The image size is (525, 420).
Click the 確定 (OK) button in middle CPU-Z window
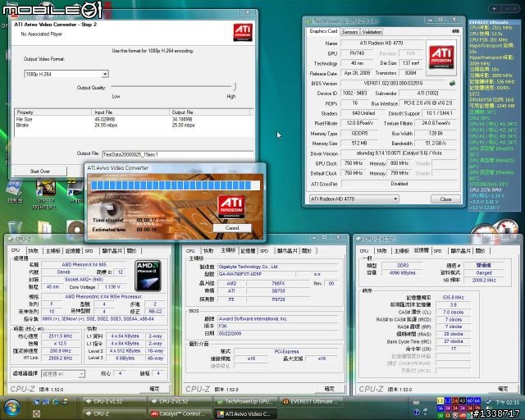point(330,389)
